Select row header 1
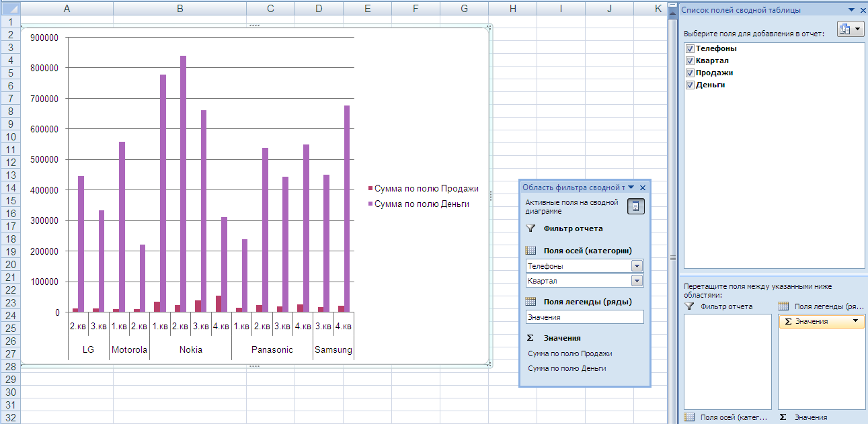 (10, 22)
